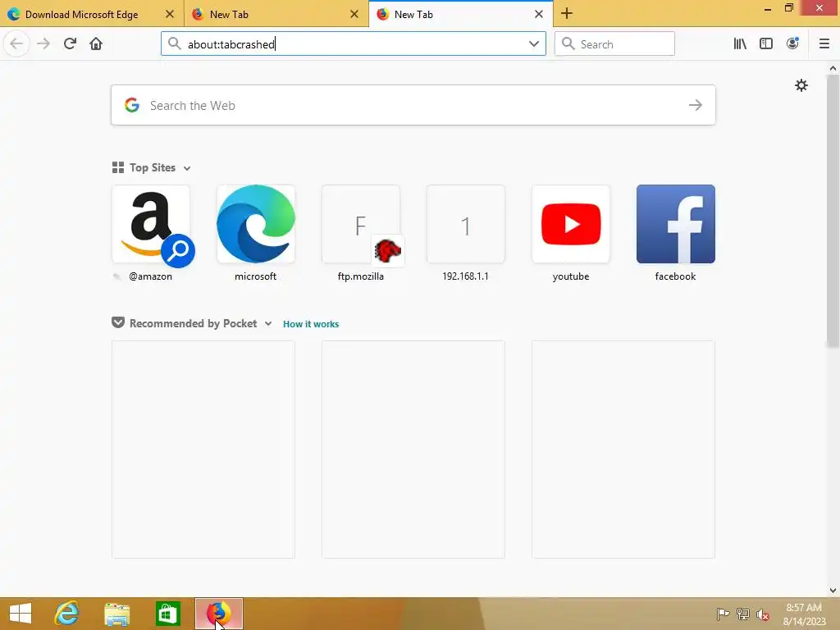The height and width of the screenshot is (630, 840).
Task: Focus the about:tabcrashed address bar
Action: 354,43
